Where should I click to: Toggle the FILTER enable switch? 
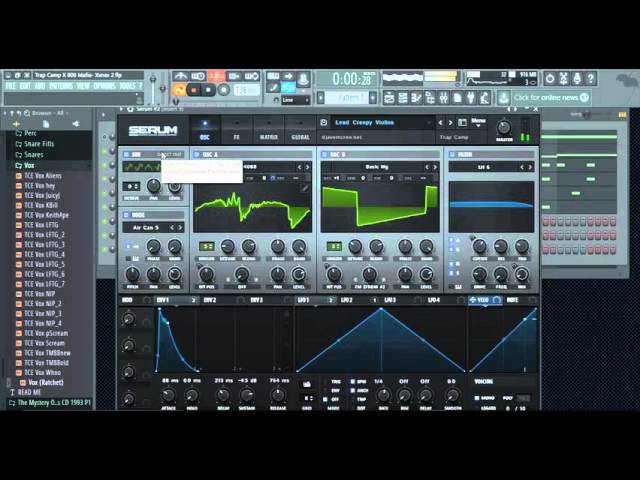tap(452, 155)
